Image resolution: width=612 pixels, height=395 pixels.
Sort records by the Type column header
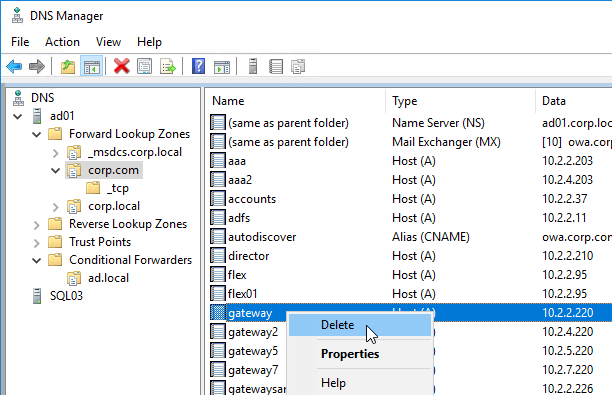click(460, 101)
